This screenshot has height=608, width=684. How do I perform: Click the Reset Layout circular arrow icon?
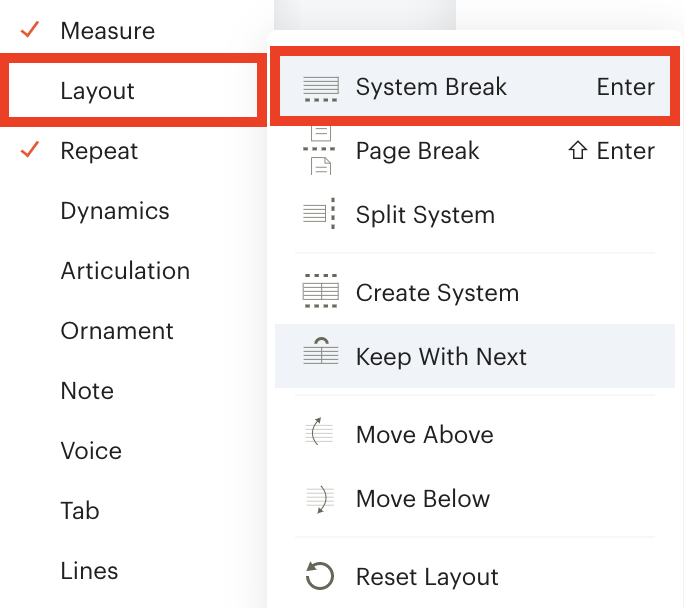[319, 576]
